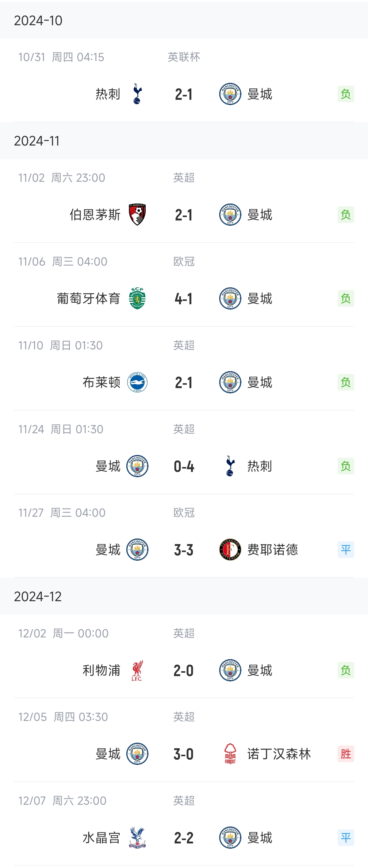Tap the Crystal Palace club crest
Screen dimensions: 368x868
pyautogui.click(x=137, y=837)
